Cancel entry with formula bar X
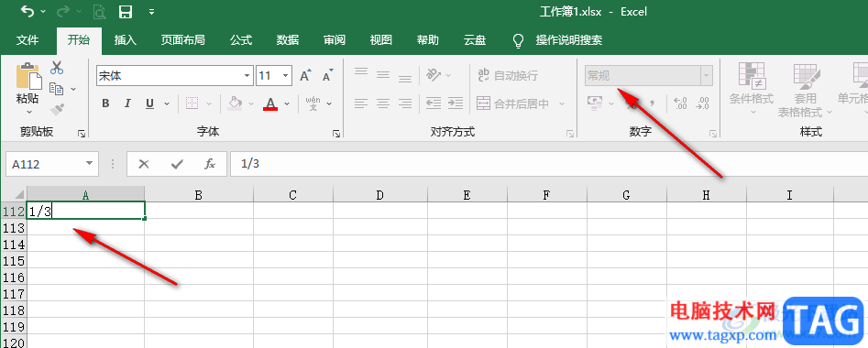 pyautogui.click(x=144, y=164)
